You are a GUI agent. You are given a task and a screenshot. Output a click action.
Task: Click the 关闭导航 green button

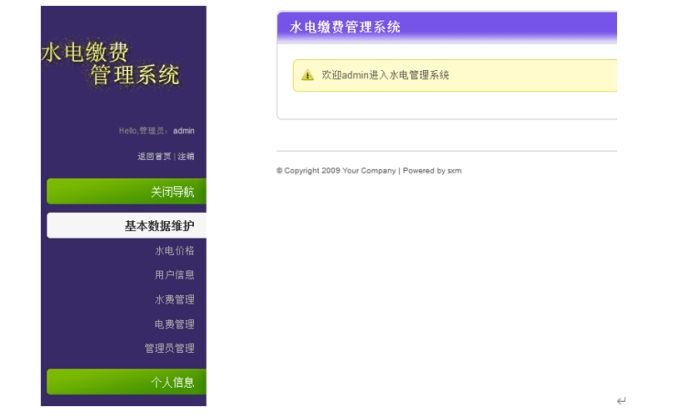pos(126,191)
